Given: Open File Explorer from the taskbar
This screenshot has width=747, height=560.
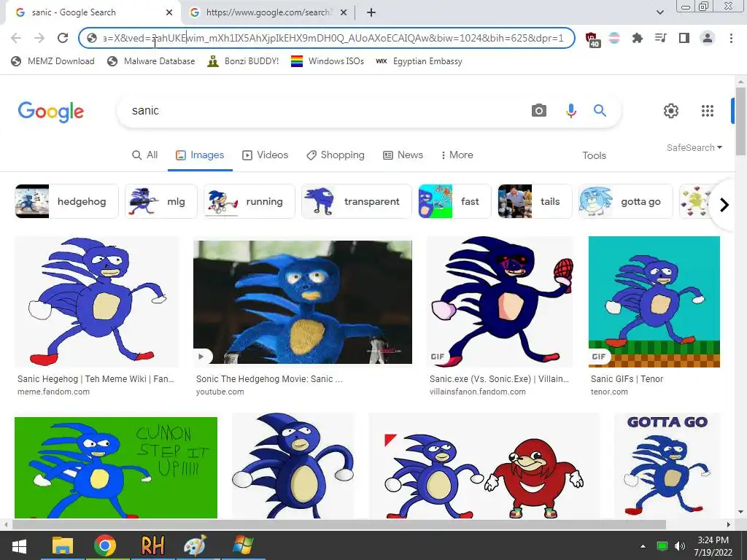Looking at the screenshot, I should pos(63,545).
